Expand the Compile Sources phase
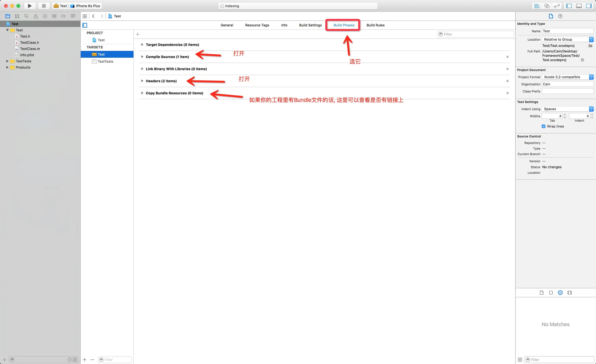 [x=142, y=57]
